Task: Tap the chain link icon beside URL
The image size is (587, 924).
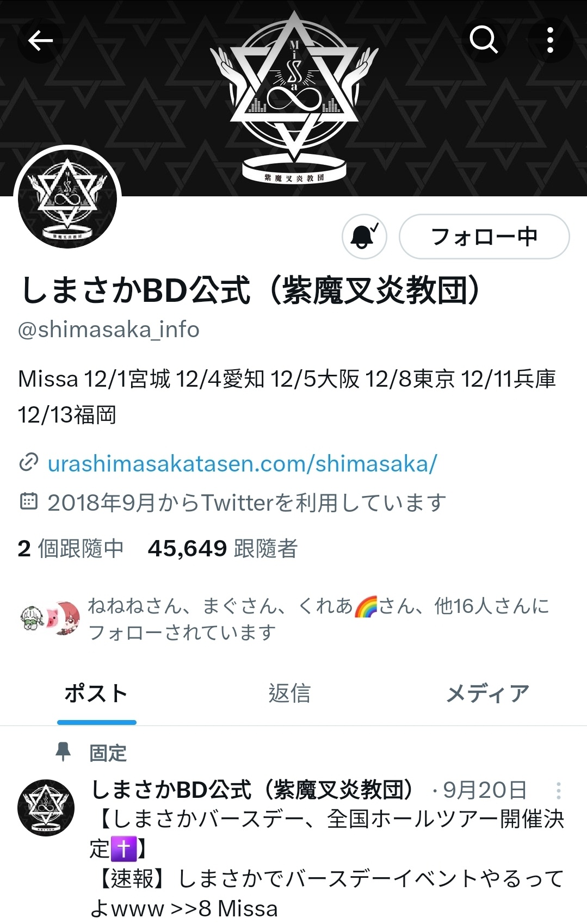Action: [28, 463]
